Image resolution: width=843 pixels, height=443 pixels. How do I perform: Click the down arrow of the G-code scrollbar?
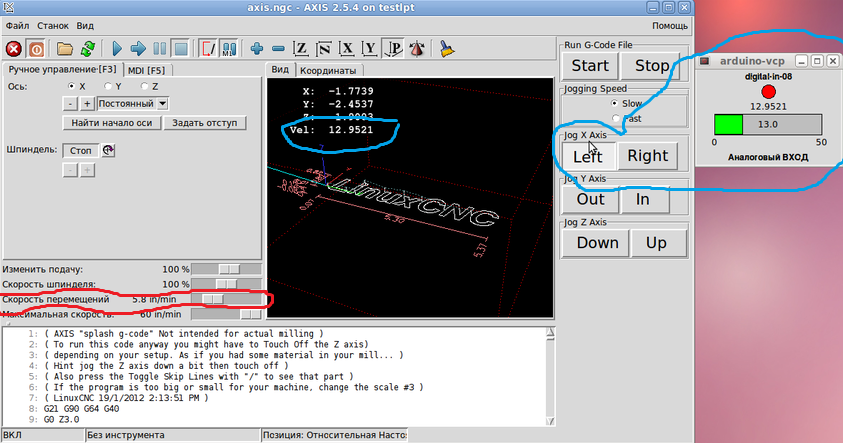(x=550, y=421)
